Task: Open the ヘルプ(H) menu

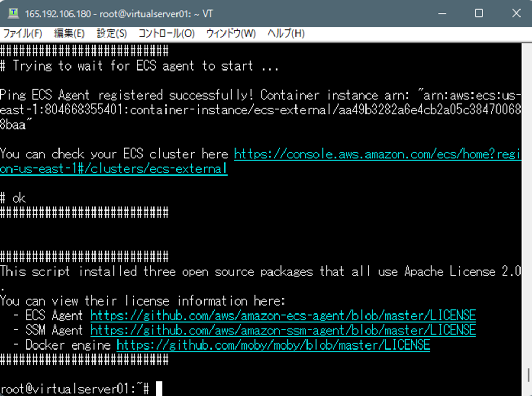Action: [x=286, y=33]
